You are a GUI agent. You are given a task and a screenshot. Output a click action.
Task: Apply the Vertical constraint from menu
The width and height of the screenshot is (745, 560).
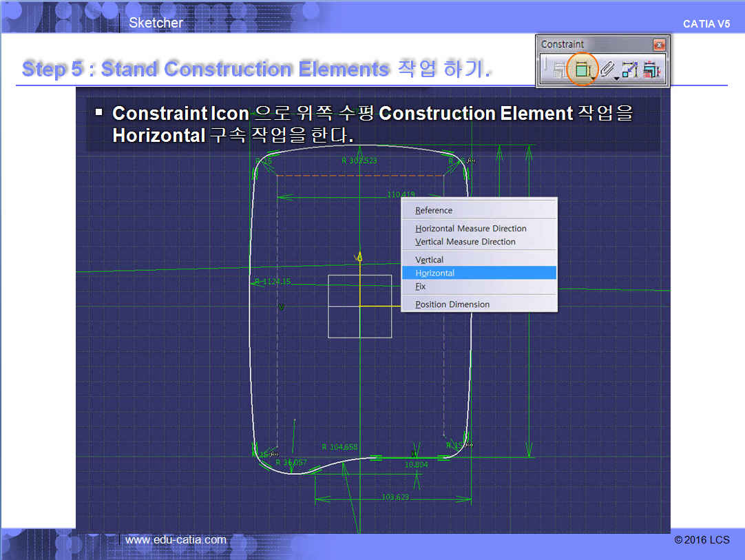(429, 260)
